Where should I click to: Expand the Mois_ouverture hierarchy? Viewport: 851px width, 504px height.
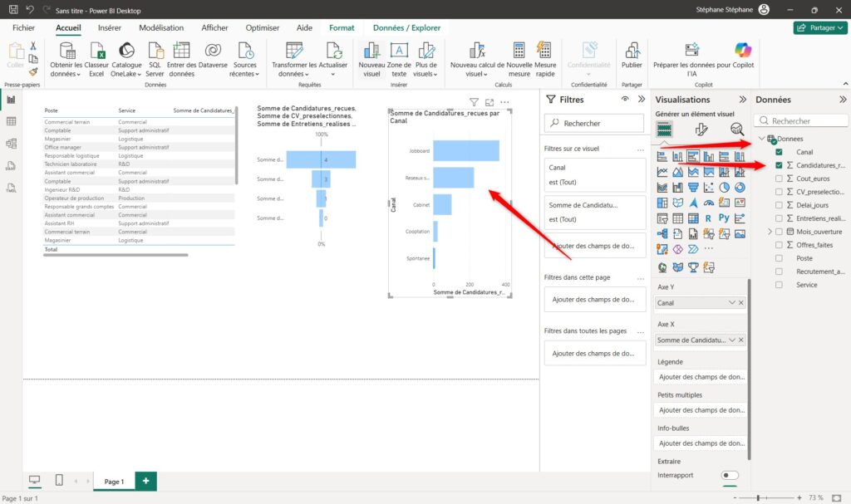coord(770,232)
